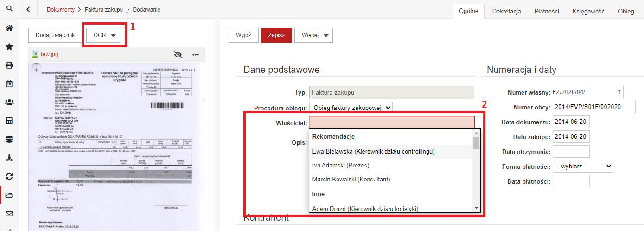Open brw.jpg attachment options menu

(195, 54)
